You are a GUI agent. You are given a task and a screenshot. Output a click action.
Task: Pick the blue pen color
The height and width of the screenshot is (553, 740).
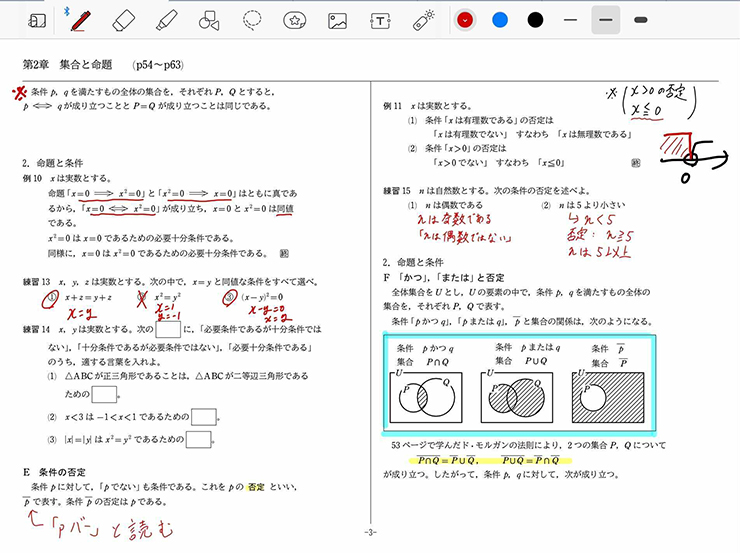(500, 20)
